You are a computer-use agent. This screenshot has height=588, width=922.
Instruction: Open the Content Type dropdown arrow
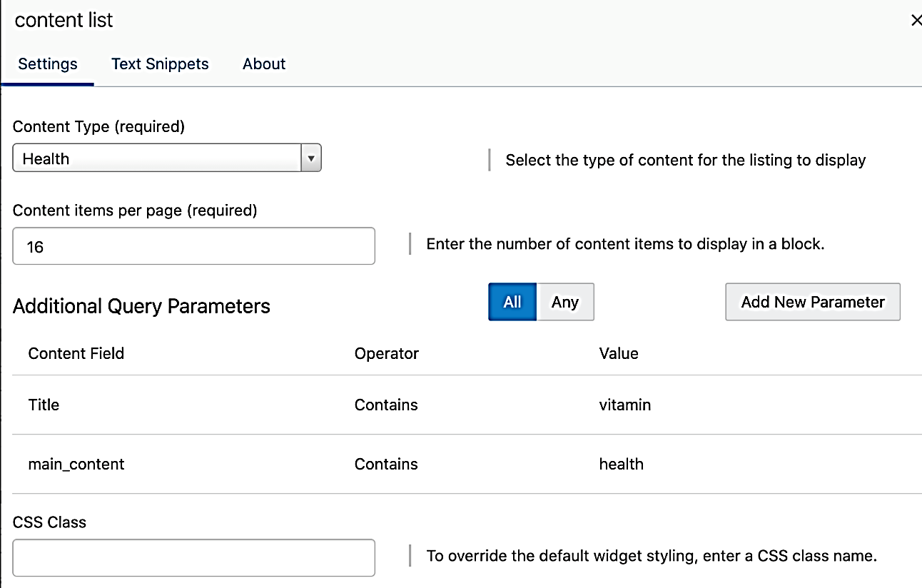(311, 158)
